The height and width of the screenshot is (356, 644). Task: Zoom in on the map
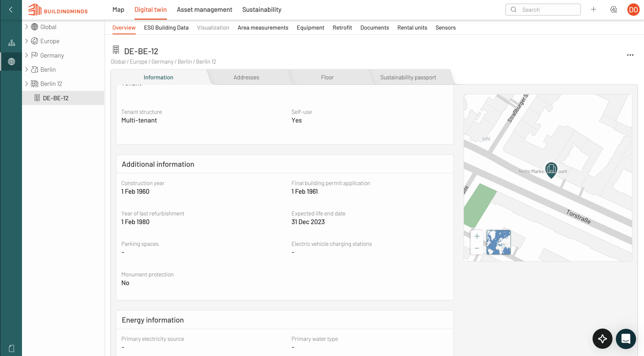click(x=477, y=236)
